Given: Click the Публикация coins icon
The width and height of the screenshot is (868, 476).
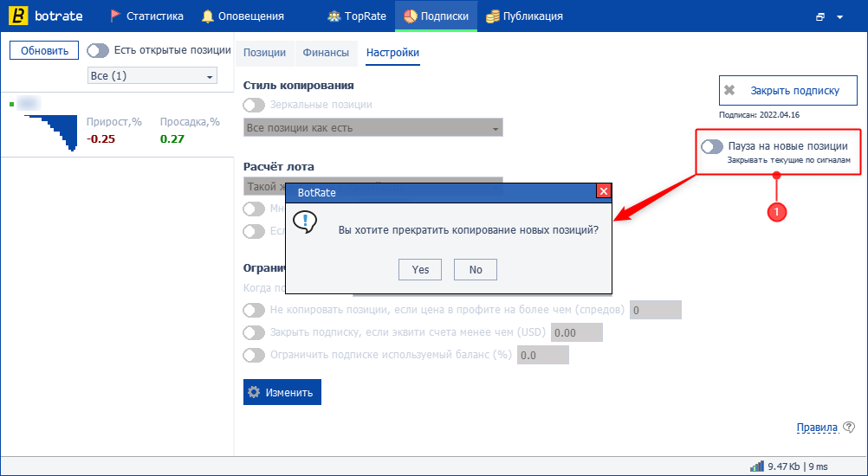Looking at the screenshot, I should tap(492, 16).
